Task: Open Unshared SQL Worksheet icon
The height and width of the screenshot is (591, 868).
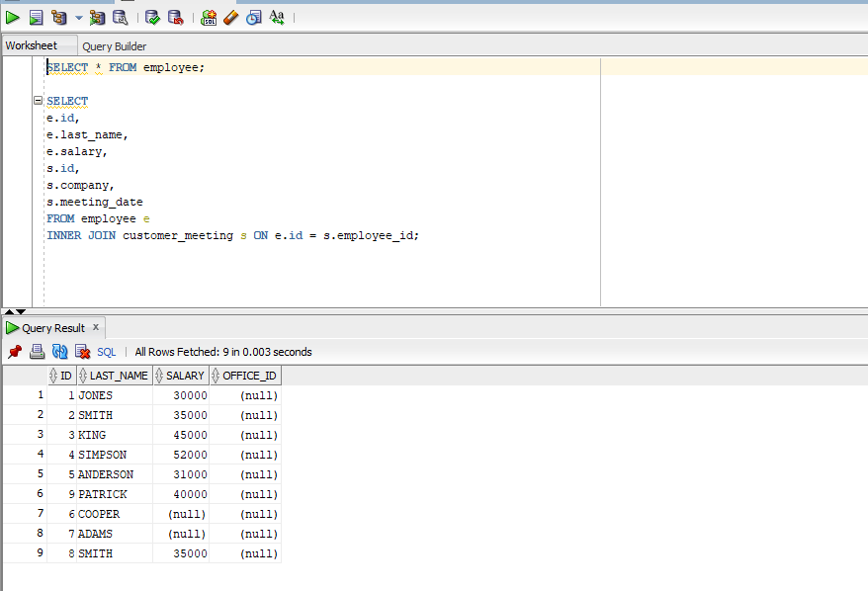Action: pos(209,18)
